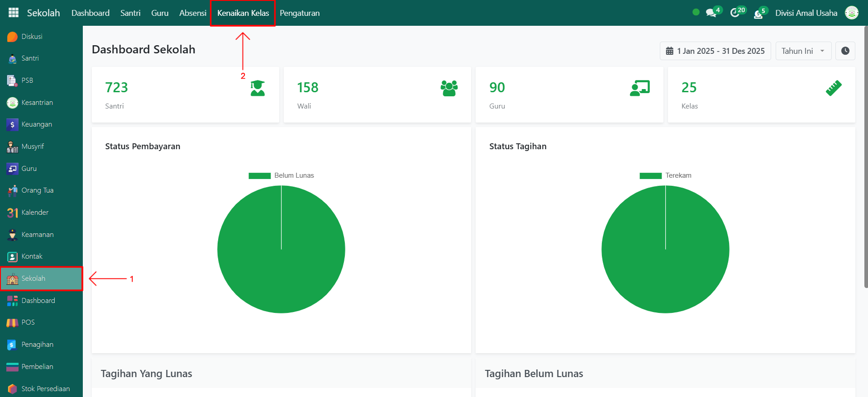Image resolution: width=868 pixels, height=397 pixels.
Task: Expand the Tahun Ini period dropdown
Action: pyautogui.click(x=803, y=51)
